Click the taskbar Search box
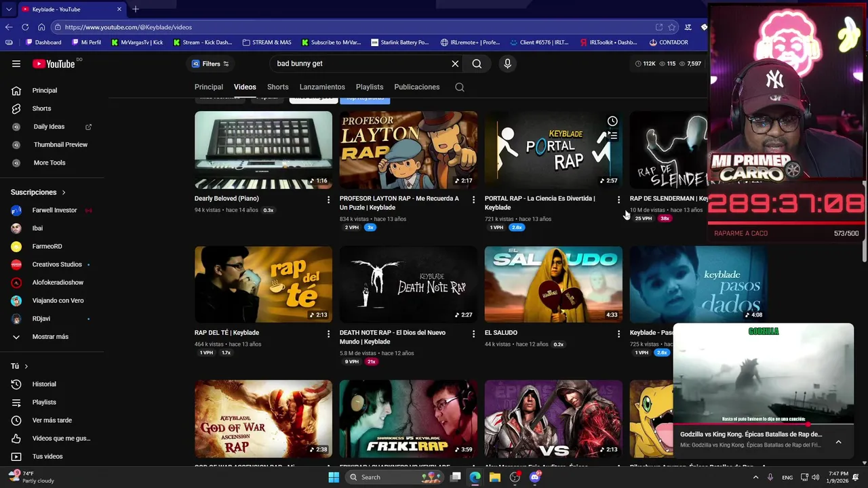This screenshot has height=488, width=868. (393, 477)
